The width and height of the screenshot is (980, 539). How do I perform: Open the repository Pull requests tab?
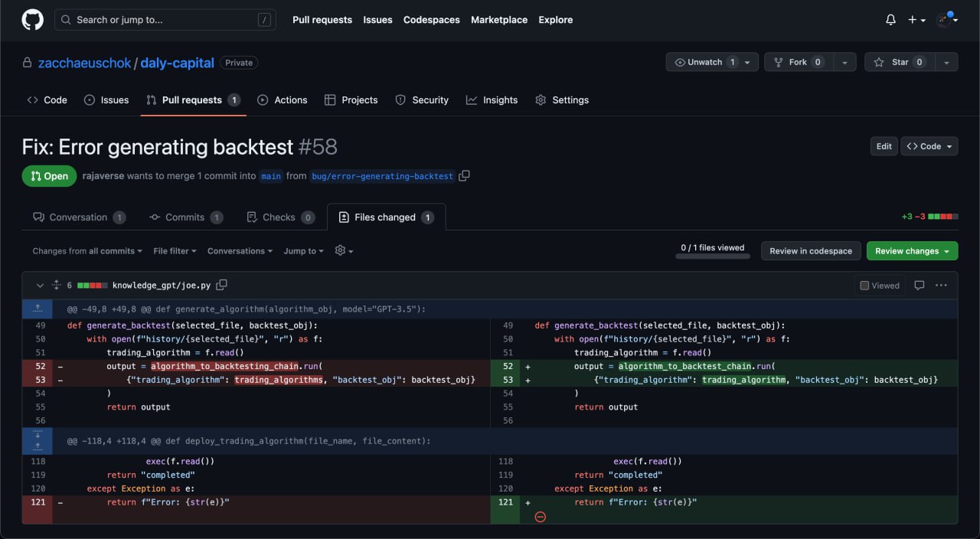point(193,100)
